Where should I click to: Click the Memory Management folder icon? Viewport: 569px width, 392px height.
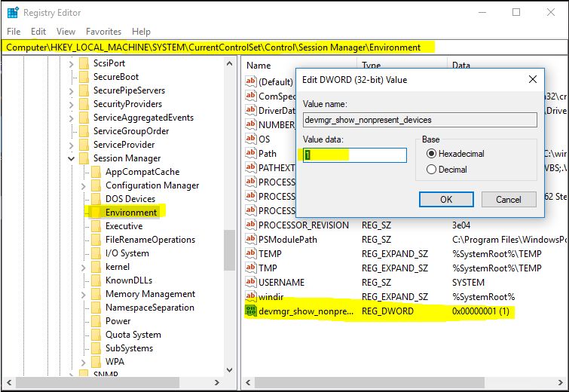pos(96,294)
